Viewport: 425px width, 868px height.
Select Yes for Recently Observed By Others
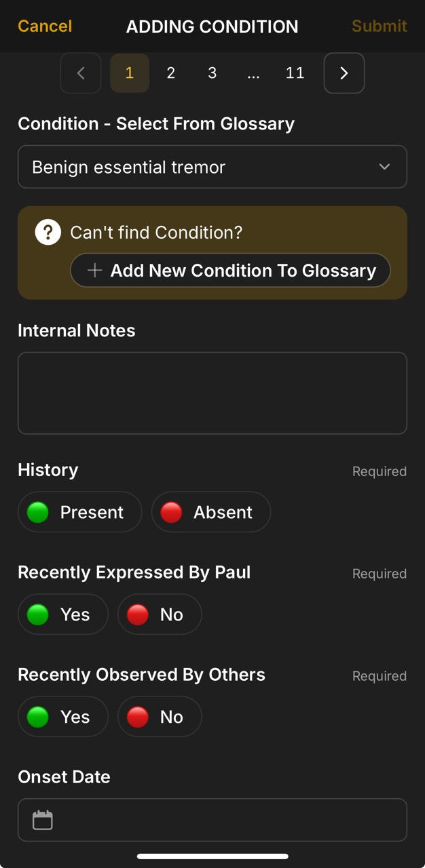point(62,716)
